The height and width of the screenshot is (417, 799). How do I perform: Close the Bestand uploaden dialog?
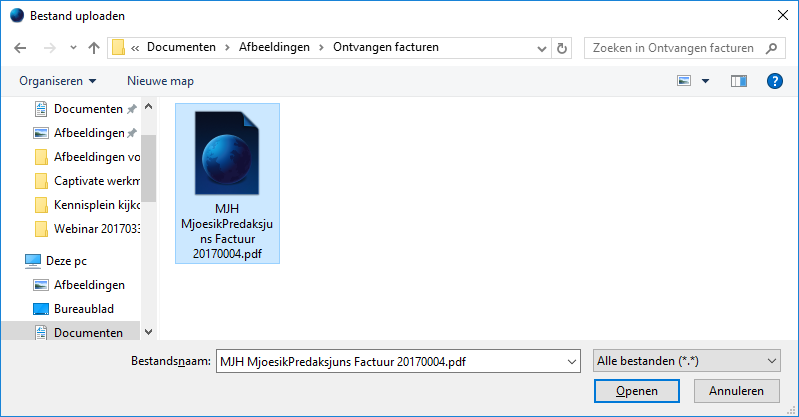(783, 15)
